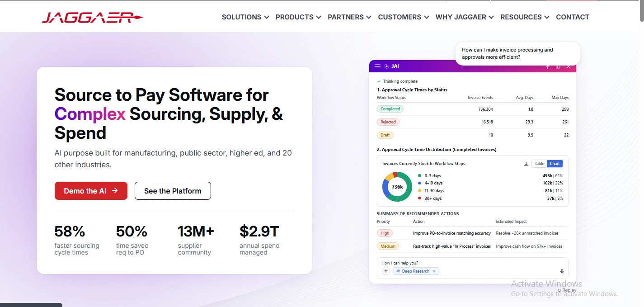Viewport: 644px width, 307px height.
Task: Click the donut chart showing 736k
Action: coord(397,187)
